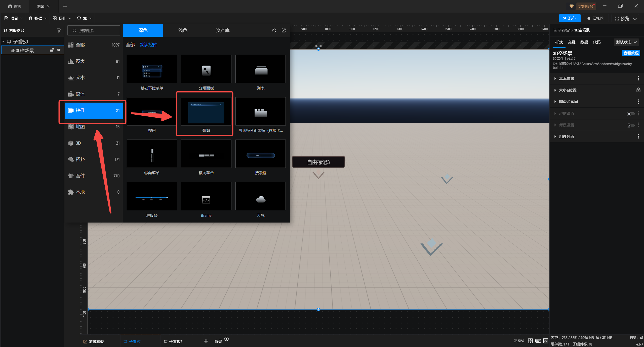Switch to the 浅色 theme tab
644x347 pixels.
point(183,30)
